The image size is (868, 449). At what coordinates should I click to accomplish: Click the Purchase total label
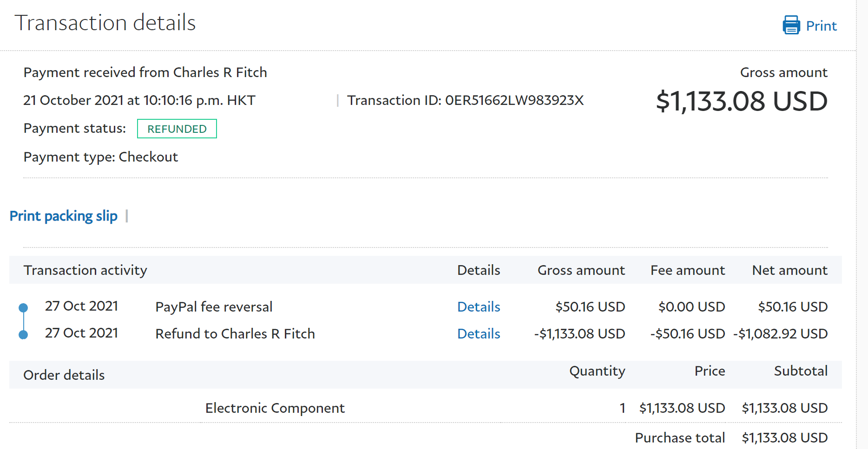coord(680,438)
